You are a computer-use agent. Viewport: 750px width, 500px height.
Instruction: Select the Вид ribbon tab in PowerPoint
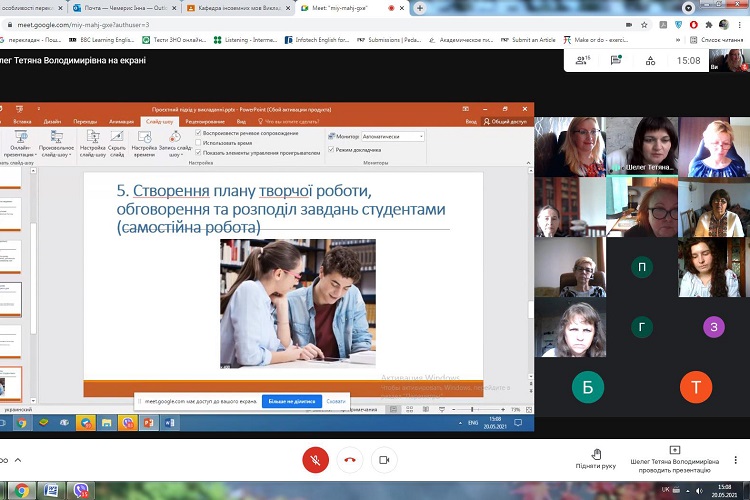point(241,122)
